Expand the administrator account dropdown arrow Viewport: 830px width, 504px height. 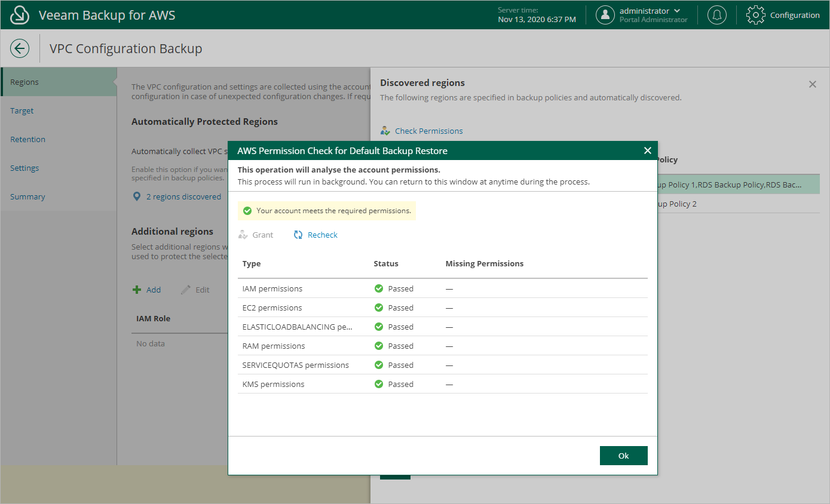pos(677,11)
